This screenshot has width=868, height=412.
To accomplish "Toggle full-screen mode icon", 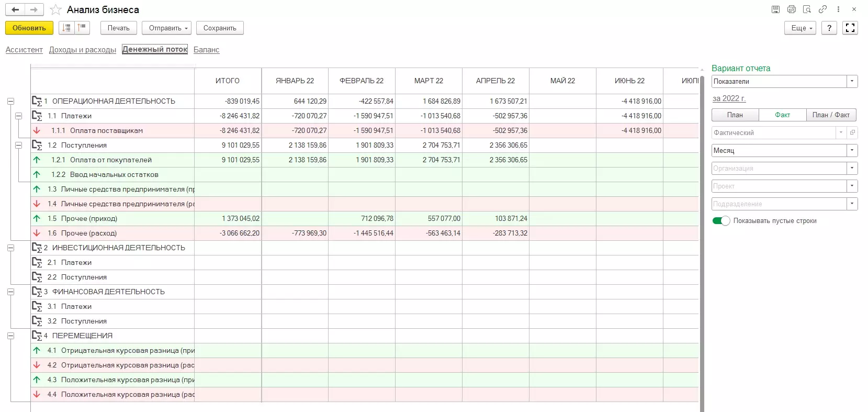I will click(850, 28).
